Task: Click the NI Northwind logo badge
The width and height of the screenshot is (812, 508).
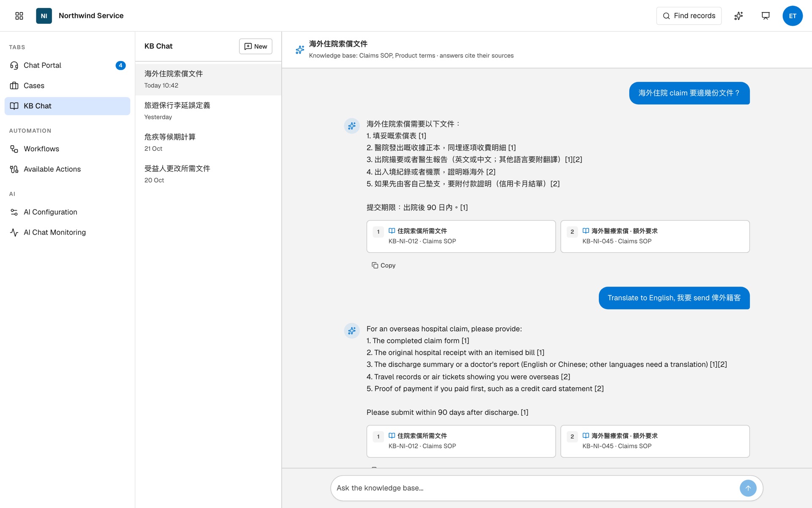Action: [x=44, y=16]
